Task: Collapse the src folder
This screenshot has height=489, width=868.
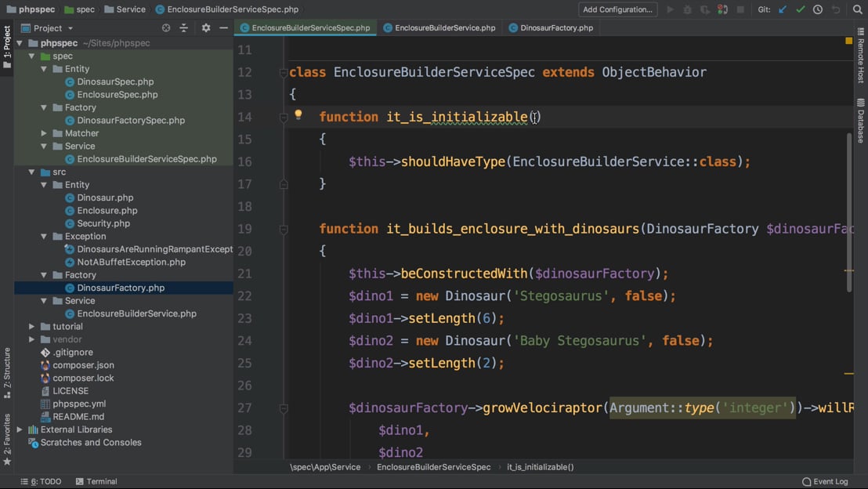Action: click(31, 172)
